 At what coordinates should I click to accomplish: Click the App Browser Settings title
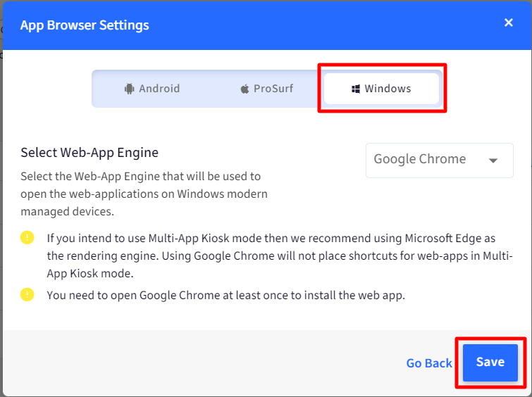point(85,25)
